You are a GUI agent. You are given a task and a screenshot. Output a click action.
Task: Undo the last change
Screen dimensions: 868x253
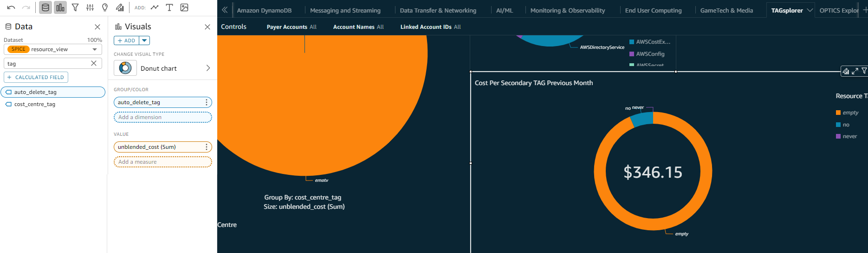[11, 7]
